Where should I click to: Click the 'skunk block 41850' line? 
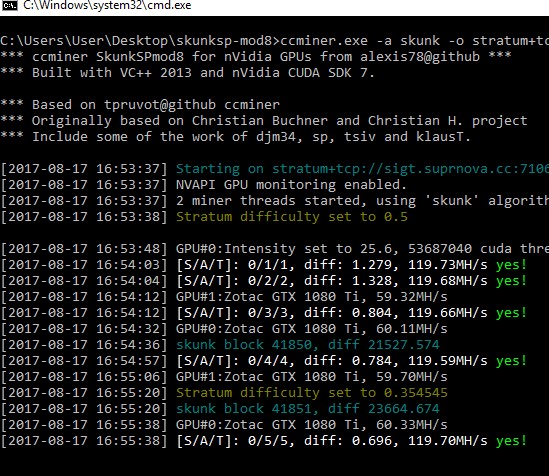(x=220, y=345)
